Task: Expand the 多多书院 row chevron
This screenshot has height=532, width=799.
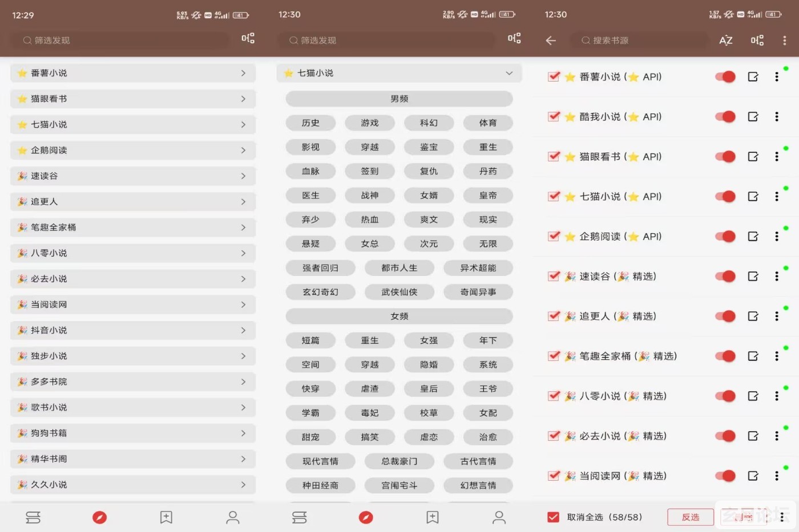Action: pyautogui.click(x=243, y=381)
